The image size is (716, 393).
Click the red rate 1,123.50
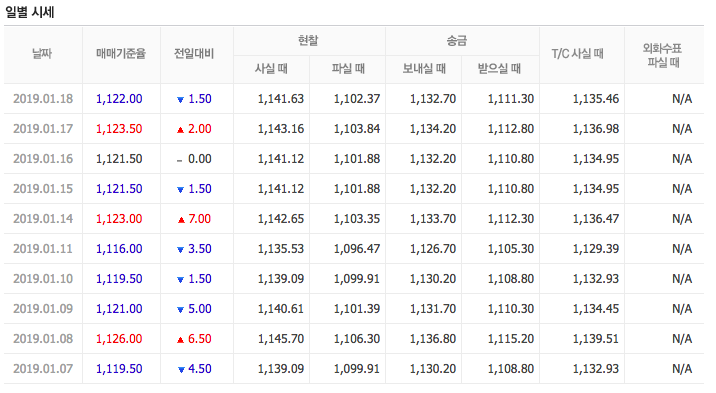point(119,129)
